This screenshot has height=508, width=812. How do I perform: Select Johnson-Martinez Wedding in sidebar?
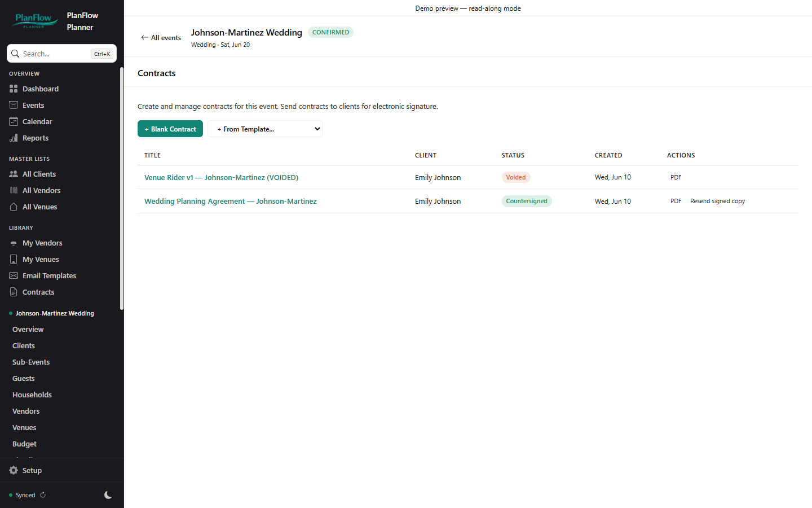(x=55, y=313)
